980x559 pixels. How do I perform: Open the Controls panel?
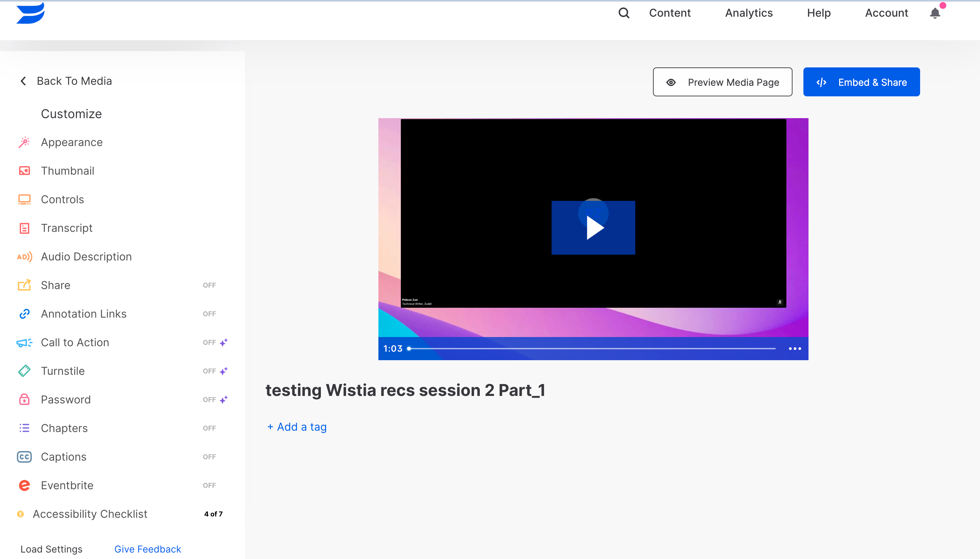click(x=63, y=199)
